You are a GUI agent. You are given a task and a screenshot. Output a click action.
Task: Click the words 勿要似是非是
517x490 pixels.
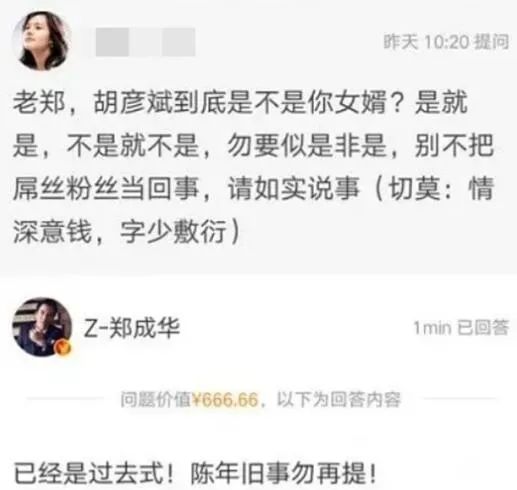307,146
